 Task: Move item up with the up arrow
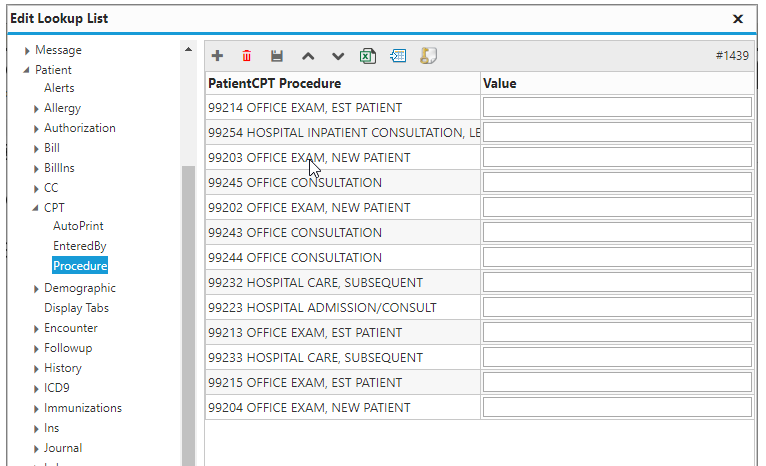tap(308, 56)
